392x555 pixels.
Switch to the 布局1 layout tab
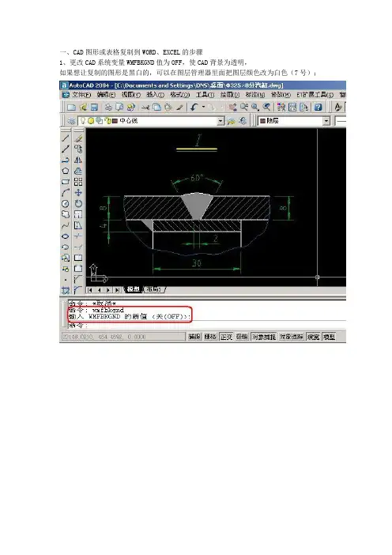[153, 290]
